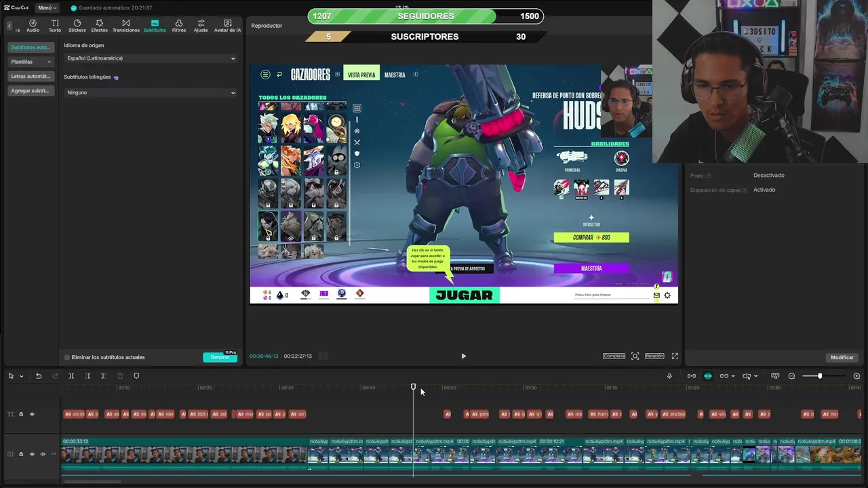Viewport: 868px width, 488px height.
Task: Expand the pointer tool mode dropdown
Action: tap(22, 376)
